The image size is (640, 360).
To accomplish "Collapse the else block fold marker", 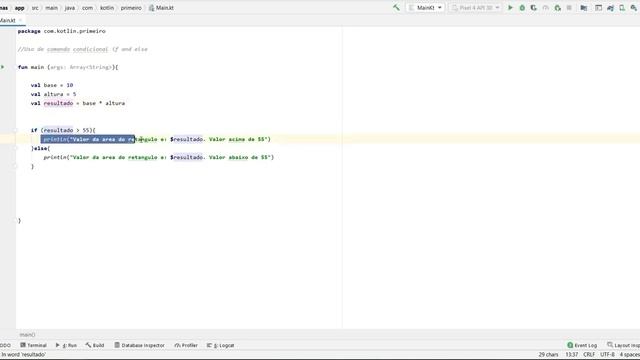I will [16, 148].
